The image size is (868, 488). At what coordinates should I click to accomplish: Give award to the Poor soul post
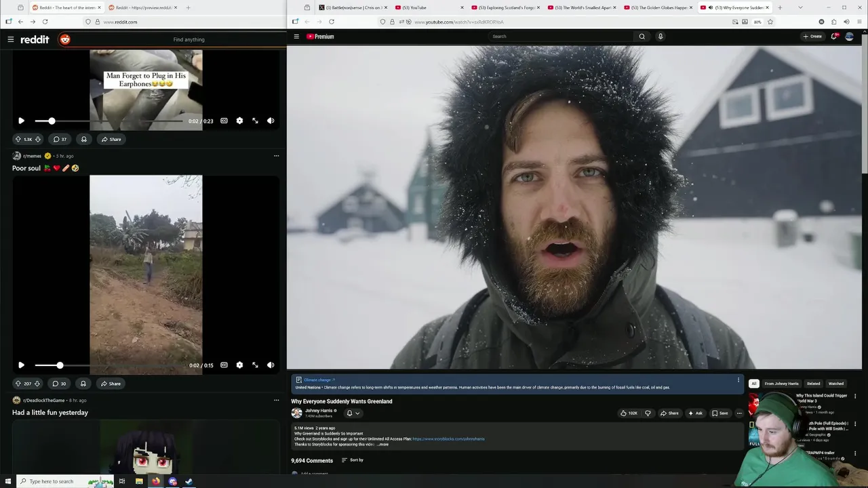pyautogui.click(x=83, y=384)
